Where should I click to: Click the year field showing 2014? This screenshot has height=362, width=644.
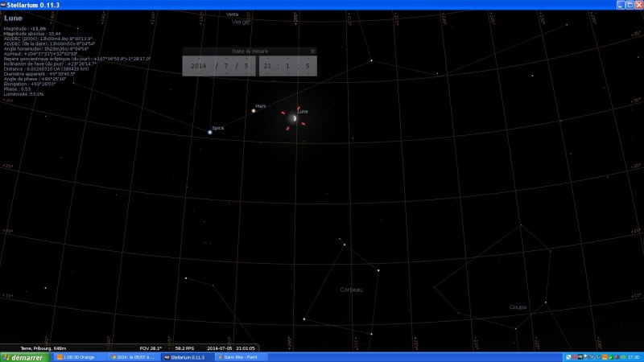tap(198, 66)
